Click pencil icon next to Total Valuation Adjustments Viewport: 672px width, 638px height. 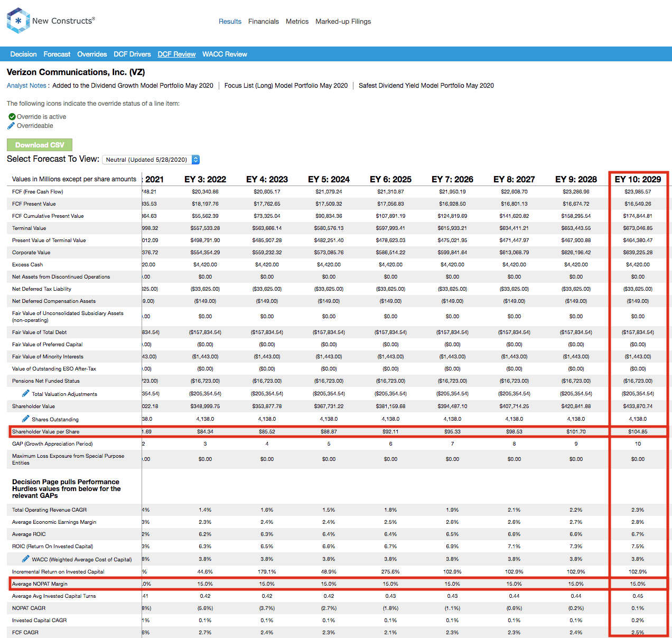click(25, 393)
